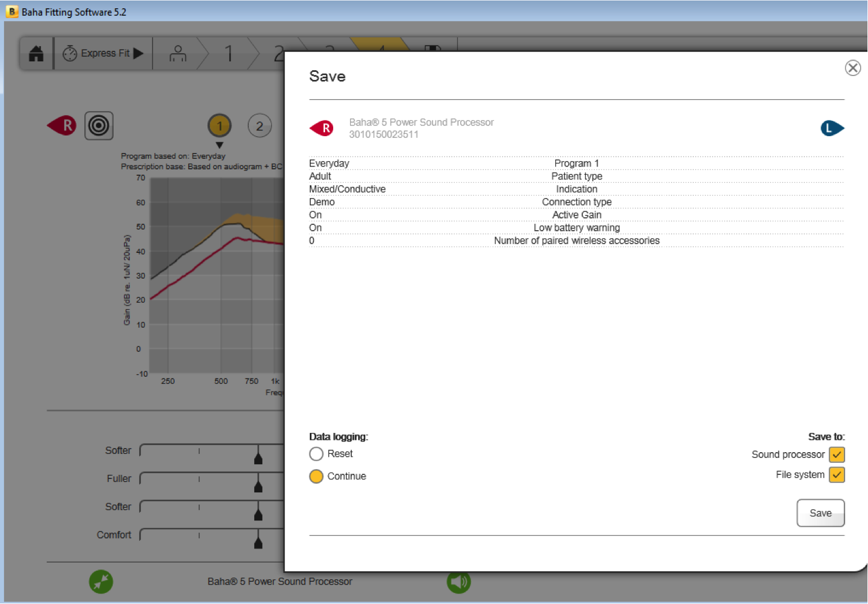Image resolution: width=868 pixels, height=604 pixels.
Task: Toggle the Sound processor checkbox
Action: click(837, 454)
